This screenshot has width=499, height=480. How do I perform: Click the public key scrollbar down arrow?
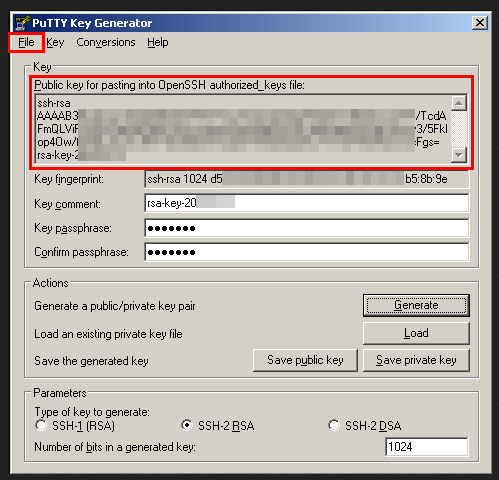459,155
